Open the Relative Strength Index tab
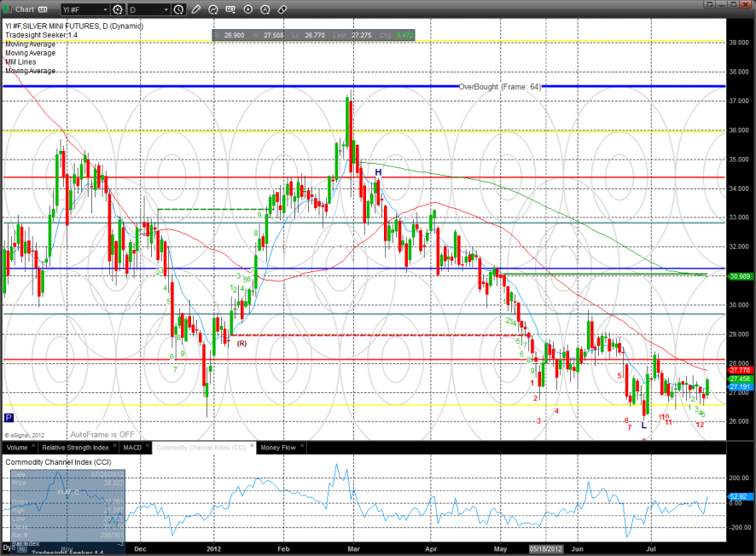The width and height of the screenshot is (756, 556). pos(76,447)
